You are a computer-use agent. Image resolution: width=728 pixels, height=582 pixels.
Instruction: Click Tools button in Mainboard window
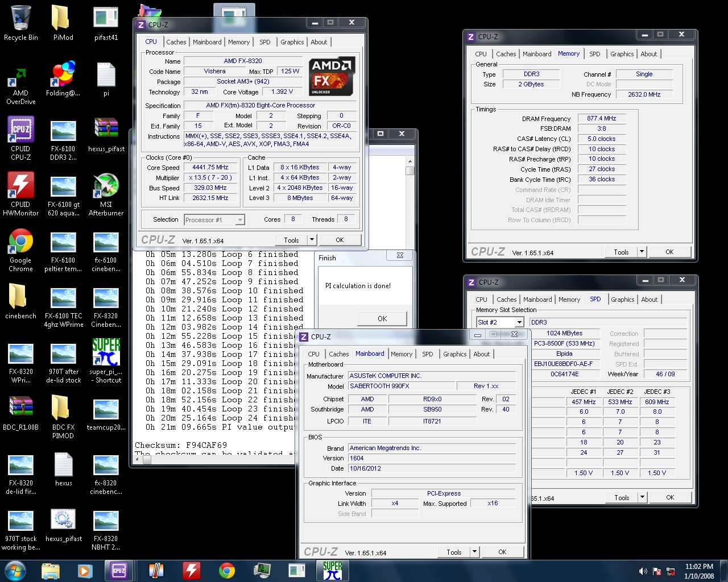(454, 552)
